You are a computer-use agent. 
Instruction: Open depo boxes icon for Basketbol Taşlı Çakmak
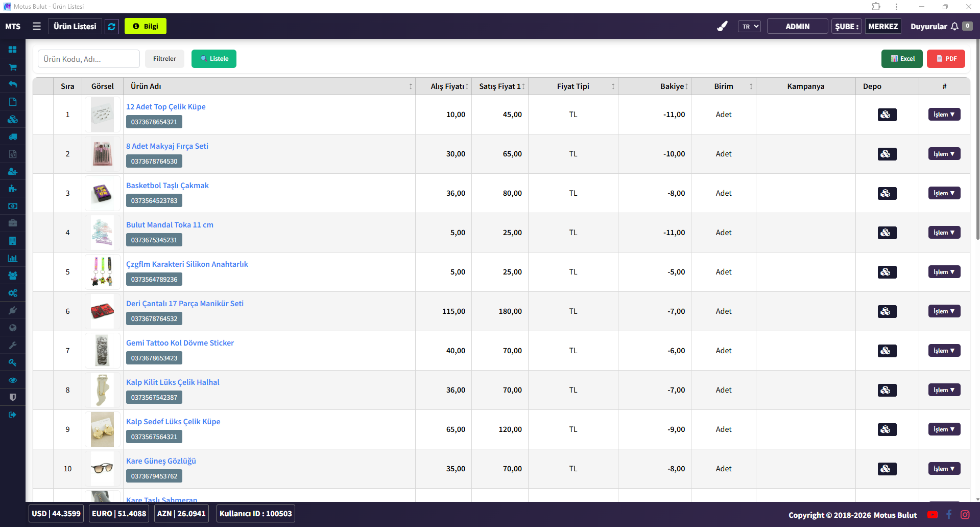click(x=887, y=193)
